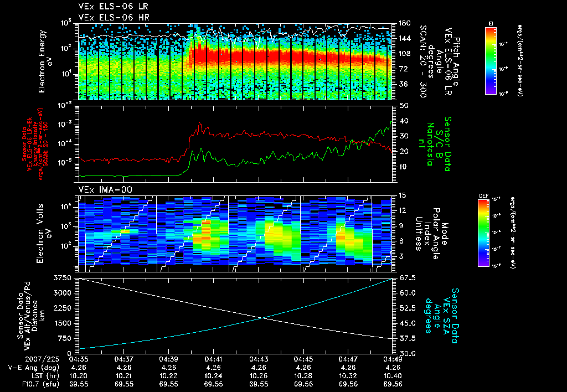Click the '04:35' time tick label
This screenshot has height=392, width=567.
coord(79,359)
